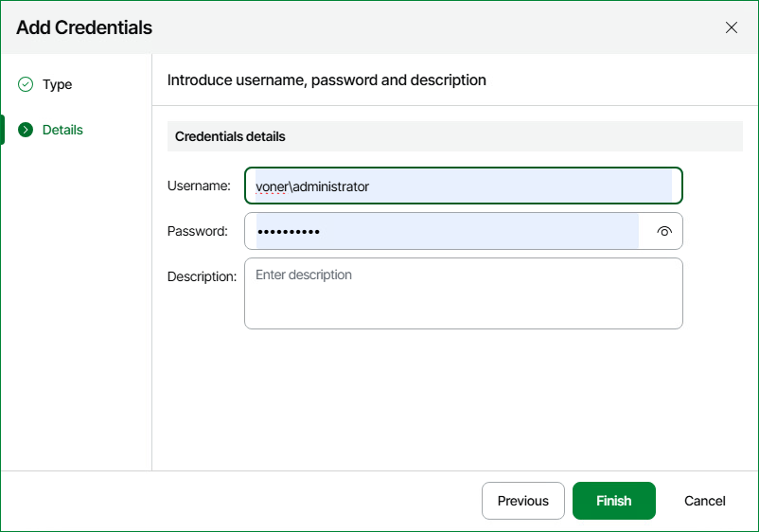Click the Password label
The image size is (759, 532).
[x=198, y=231]
